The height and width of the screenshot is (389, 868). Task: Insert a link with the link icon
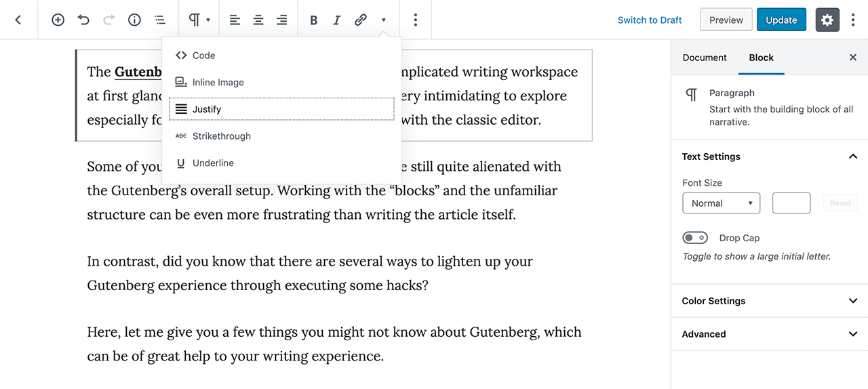click(361, 20)
